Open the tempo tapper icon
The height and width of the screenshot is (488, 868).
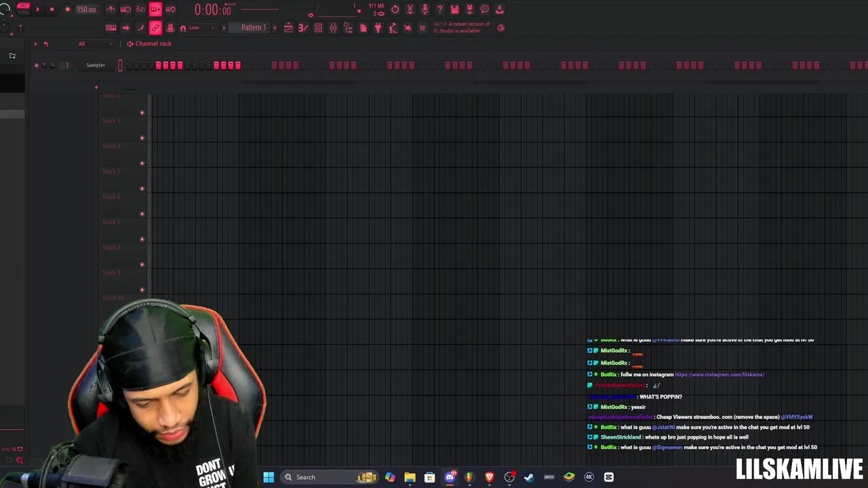[x=393, y=28]
